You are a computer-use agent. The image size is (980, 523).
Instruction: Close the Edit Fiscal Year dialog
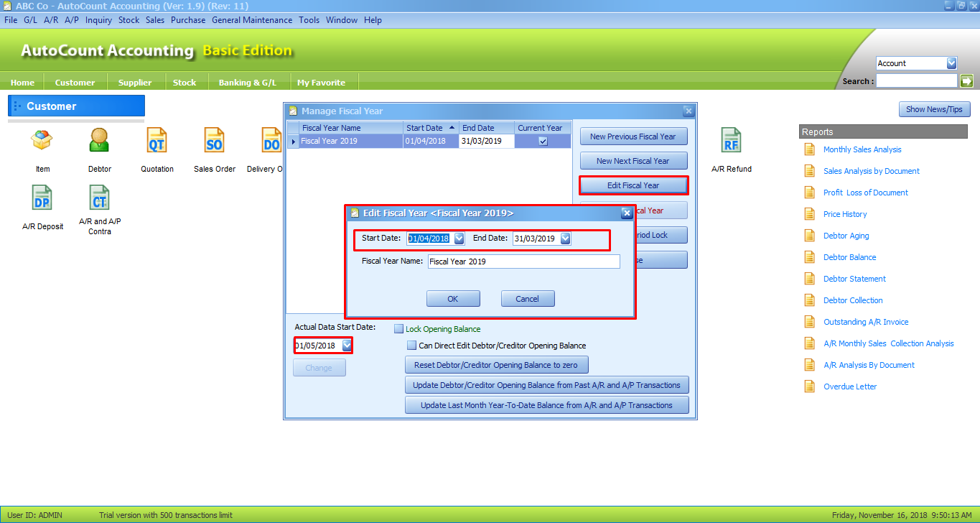(626, 213)
